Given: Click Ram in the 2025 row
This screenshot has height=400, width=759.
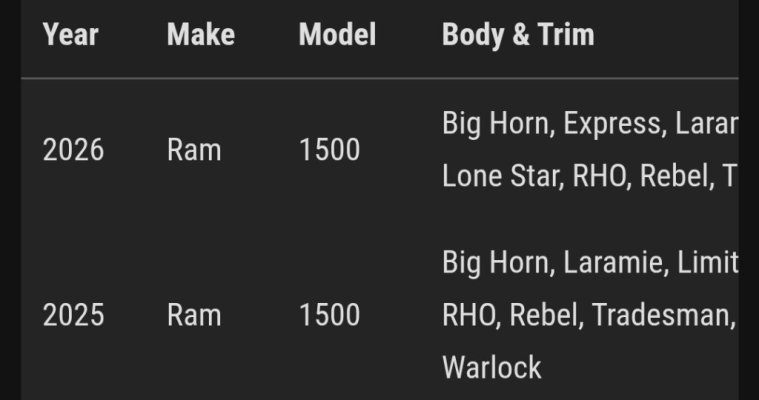Looking at the screenshot, I should [x=194, y=315].
